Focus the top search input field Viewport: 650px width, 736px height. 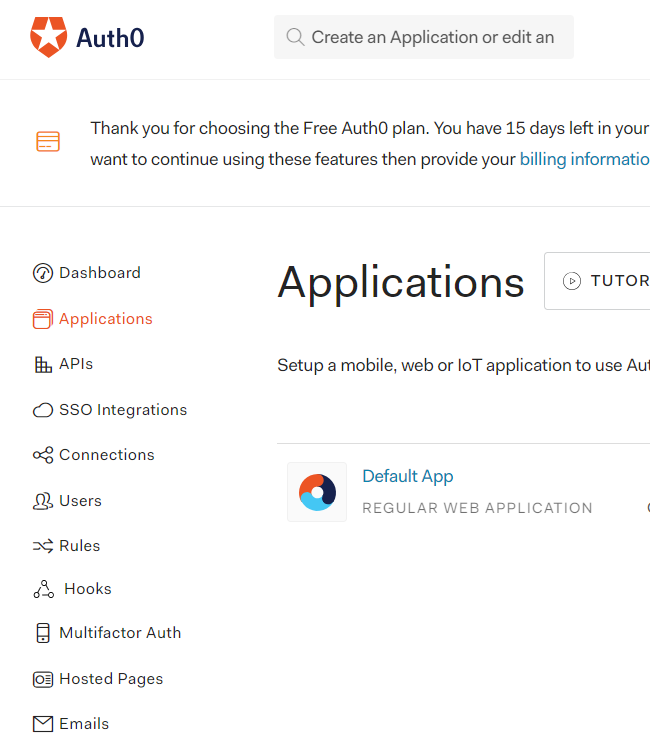pos(424,37)
